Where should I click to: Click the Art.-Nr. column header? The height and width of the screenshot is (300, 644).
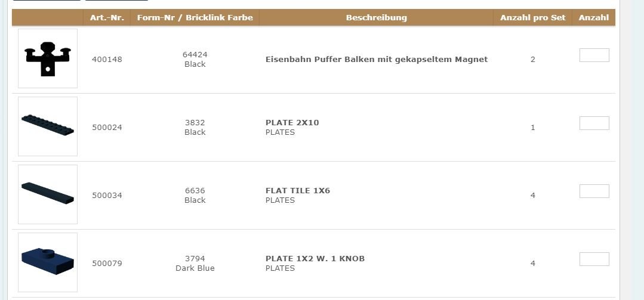pos(107,17)
